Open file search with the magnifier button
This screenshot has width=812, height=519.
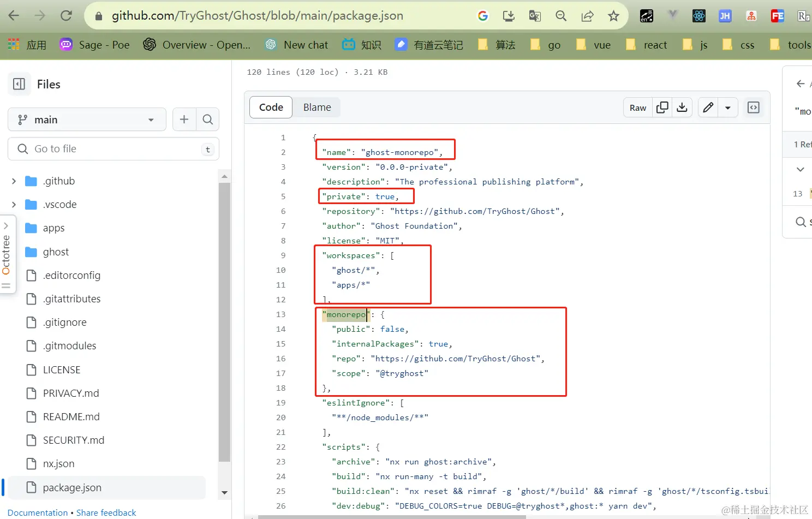point(207,120)
